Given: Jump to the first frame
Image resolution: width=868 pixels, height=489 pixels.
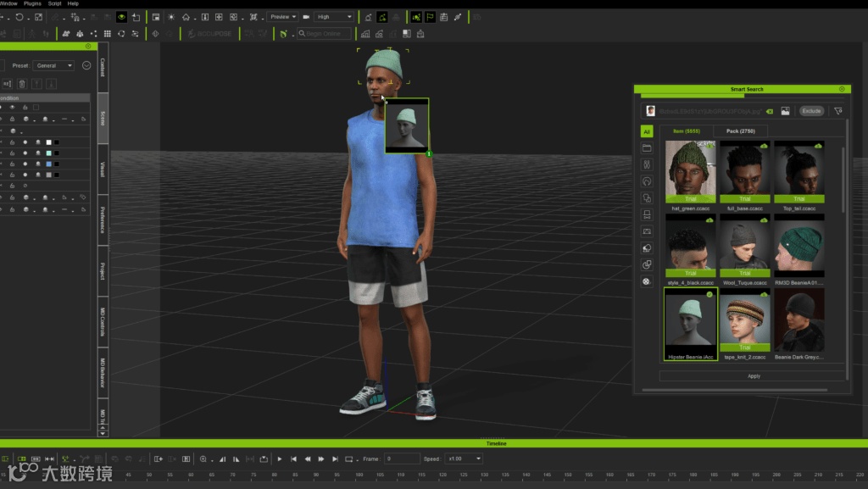Looking at the screenshot, I should tap(293, 459).
